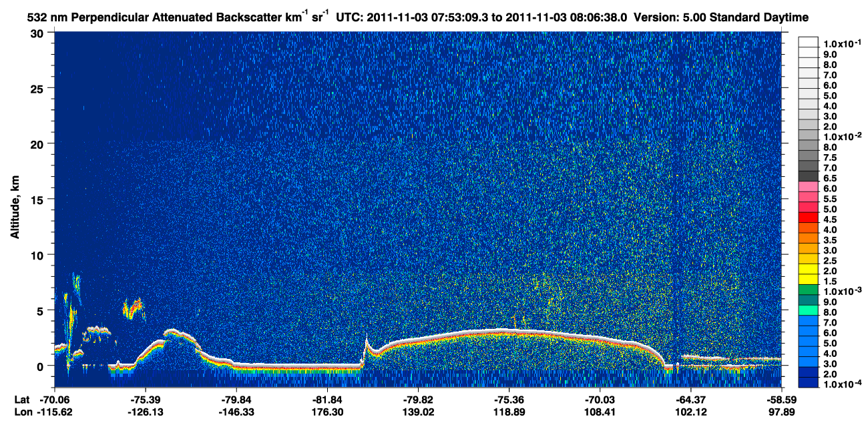The image size is (868, 445).
Task: Click the colorbar label "3.5"
Action: pyautogui.click(x=831, y=240)
